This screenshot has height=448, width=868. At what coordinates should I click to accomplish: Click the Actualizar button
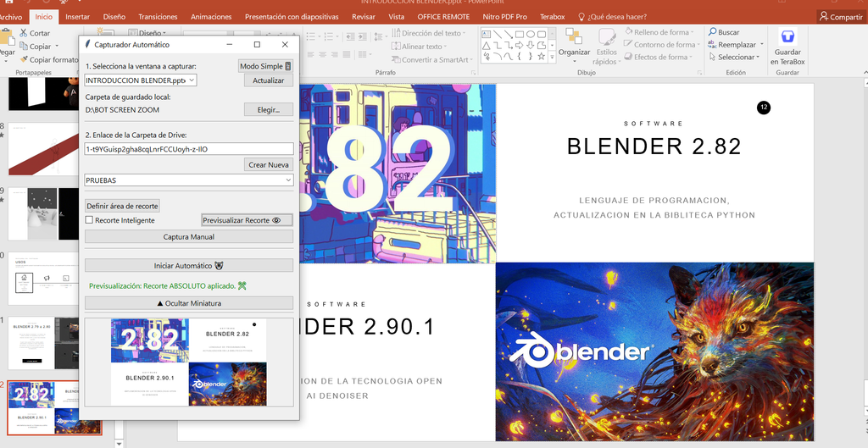[x=269, y=80]
